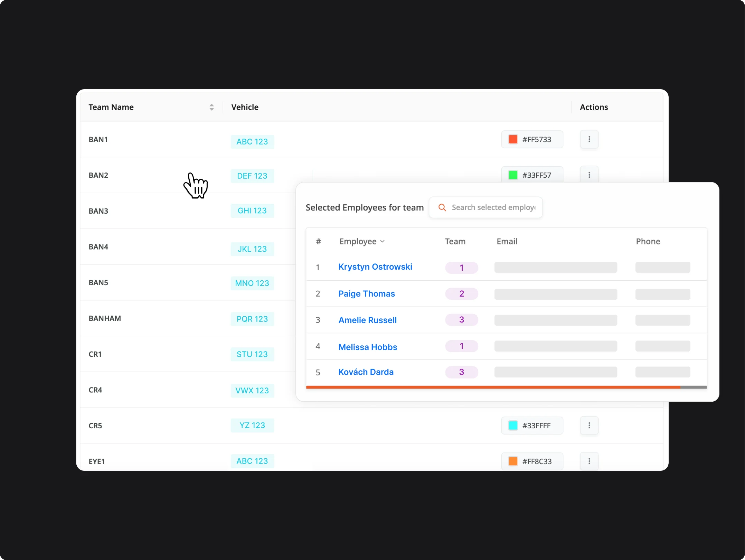Image resolution: width=745 pixels, height=560 pixels.
Task: Click team badge 2 for Paige Thomas
Action: click(461, 293)
